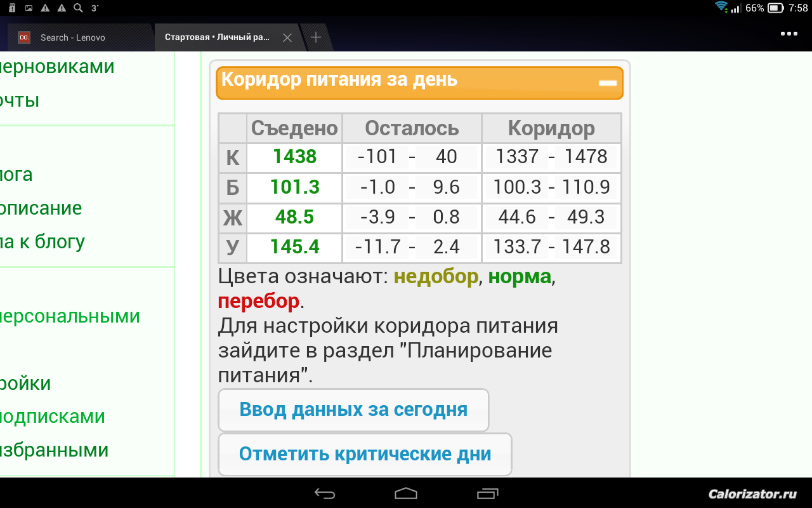Tap the battery status icon
The height and width of the screenshot is (508, 812).
(776, 8)
